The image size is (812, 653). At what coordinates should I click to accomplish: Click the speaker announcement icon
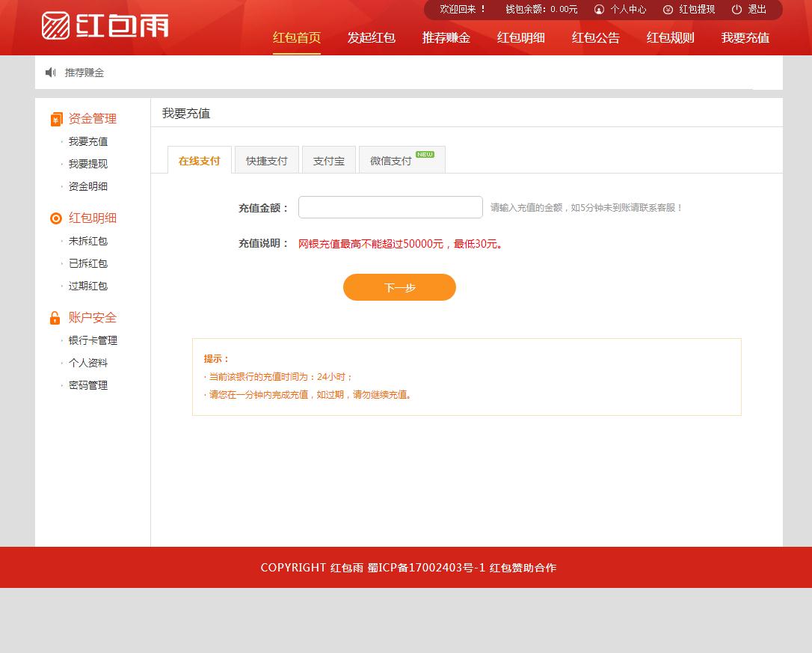(50, 73)
